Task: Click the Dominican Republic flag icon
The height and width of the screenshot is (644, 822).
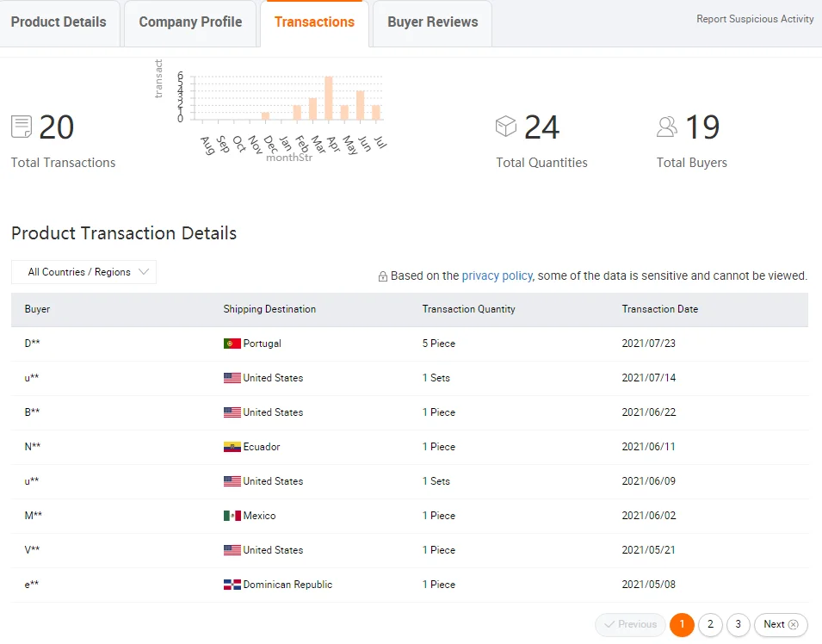Action: point(232,585)
